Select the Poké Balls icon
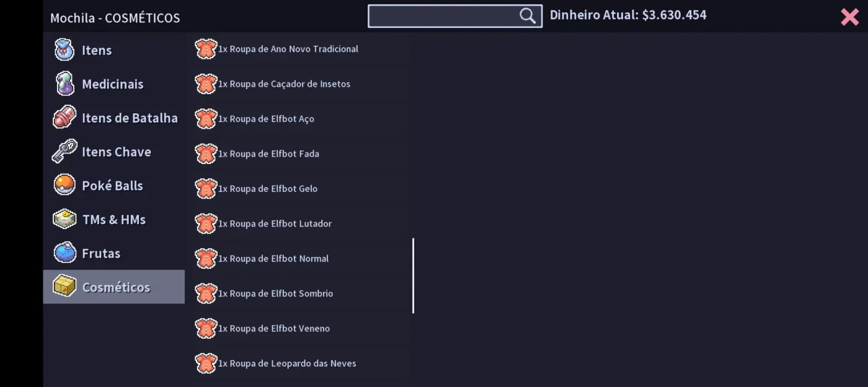Viewport: 868px width, 387px height. coord(64,185)
